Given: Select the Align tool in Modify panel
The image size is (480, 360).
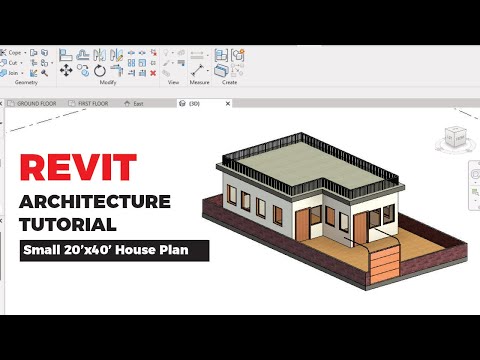Looking at the screenshot, I should (66, 55).
